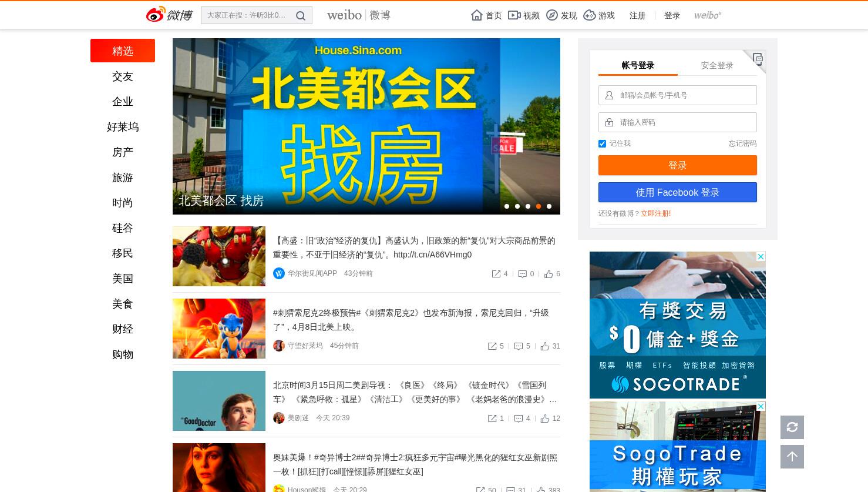
Task: Select the last carousel dot
Action: (x=549, y=206)
